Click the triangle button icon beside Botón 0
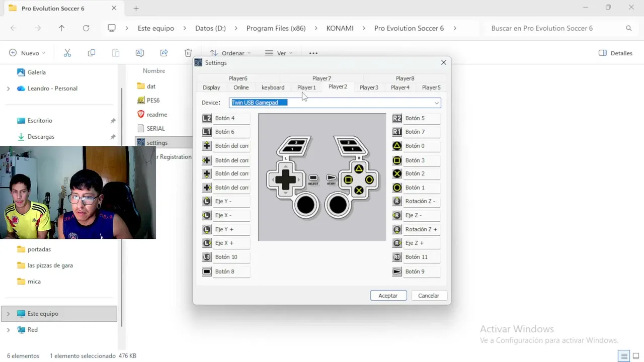The width and height of the screenshot is (644, 362). pos(397,146)
